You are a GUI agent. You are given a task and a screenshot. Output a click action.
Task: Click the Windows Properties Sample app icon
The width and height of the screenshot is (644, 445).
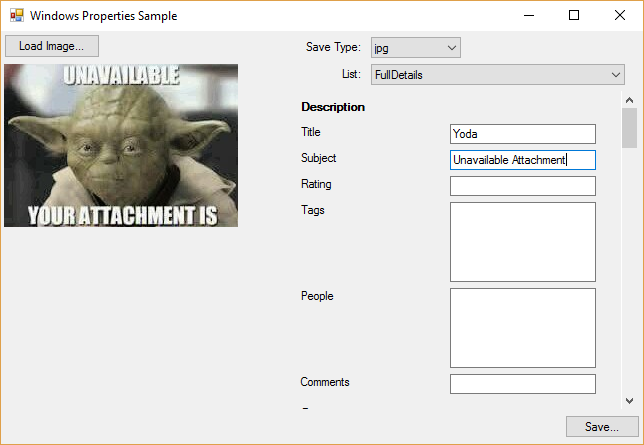tap(17, 15)
